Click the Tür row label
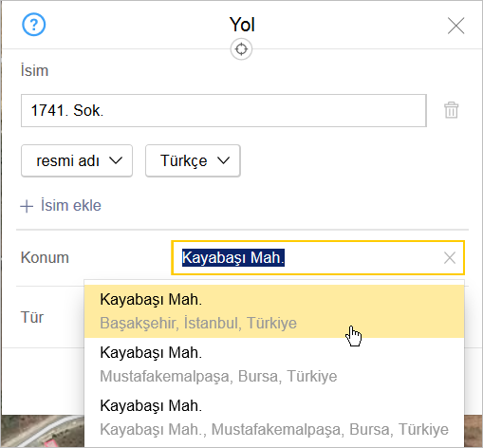The image size is (483, 448). pos(32,317)
